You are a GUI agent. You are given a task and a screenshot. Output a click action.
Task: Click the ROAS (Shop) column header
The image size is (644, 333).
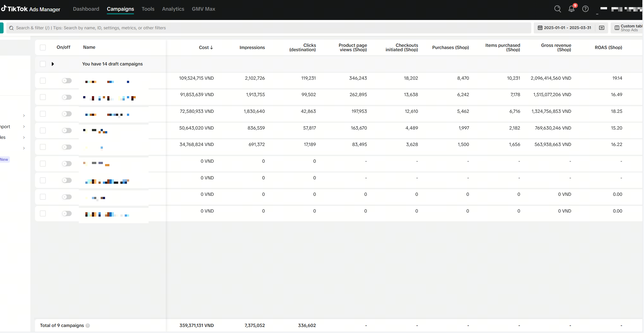[608, 47]
